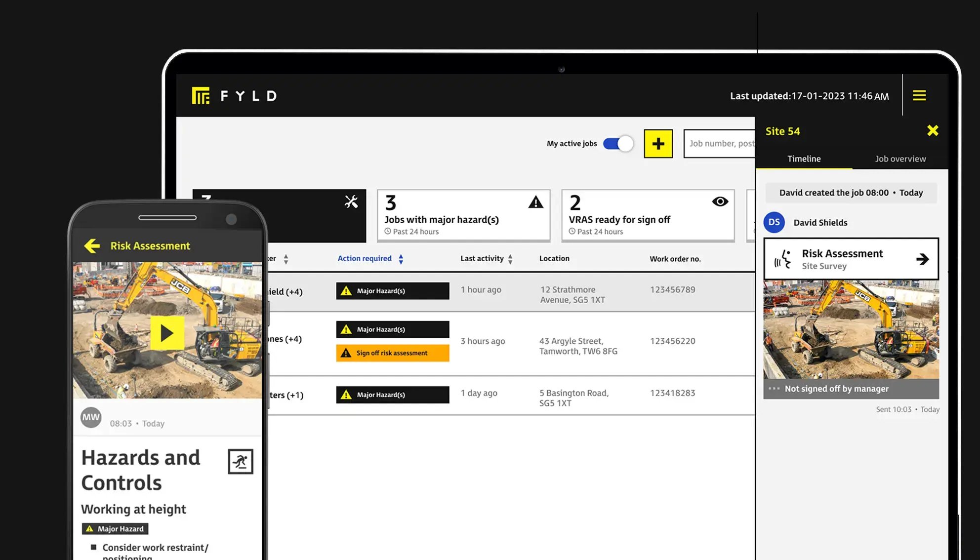
Task: Switch to the Timeline tab
Action: (x=804, y=159)
